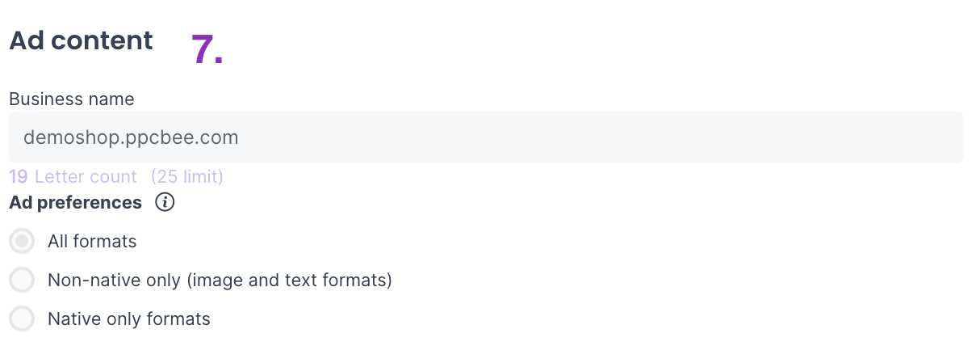Click into the Business name input field
The height and width of the screenshot is (346, 980).
[x=484, y=137]
